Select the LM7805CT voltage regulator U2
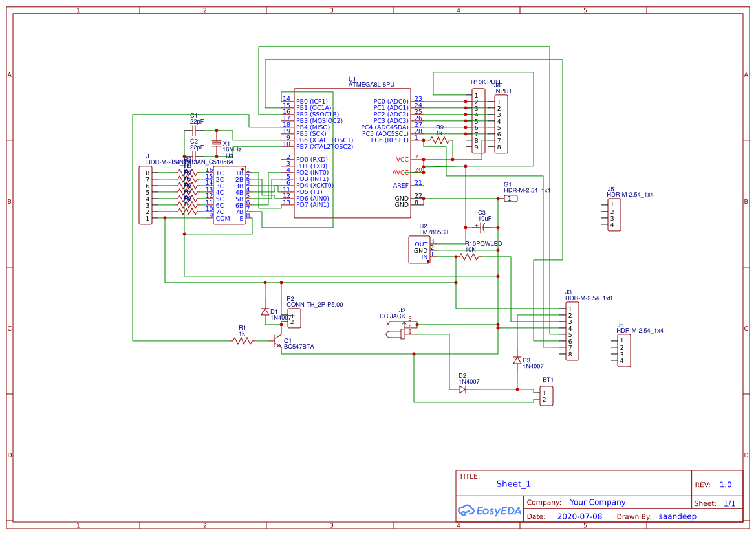This screenshot has height=535, width=756. pos(420,249)
